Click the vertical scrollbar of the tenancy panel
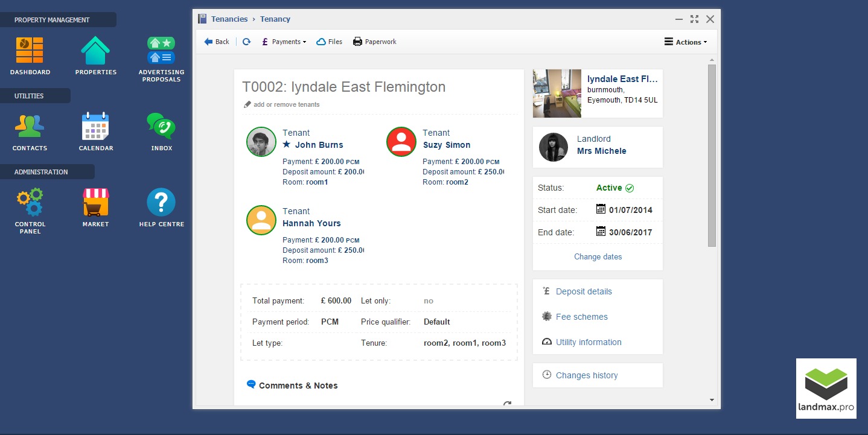Image resolution: width=868 pixels, height=435 pixels. [712, 155]
